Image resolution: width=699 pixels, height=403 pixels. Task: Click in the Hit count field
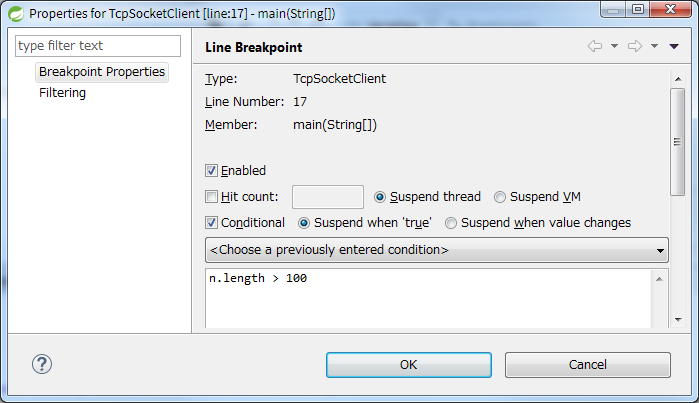click(328, 197)
